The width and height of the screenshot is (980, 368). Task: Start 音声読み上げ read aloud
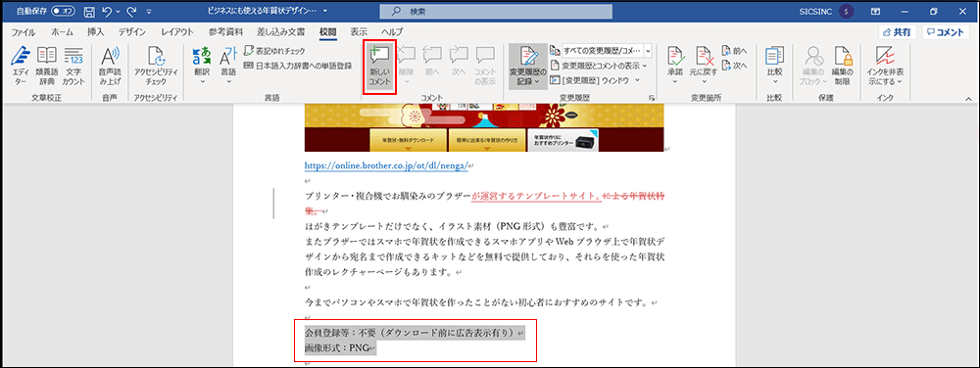(x=110, y=67)
